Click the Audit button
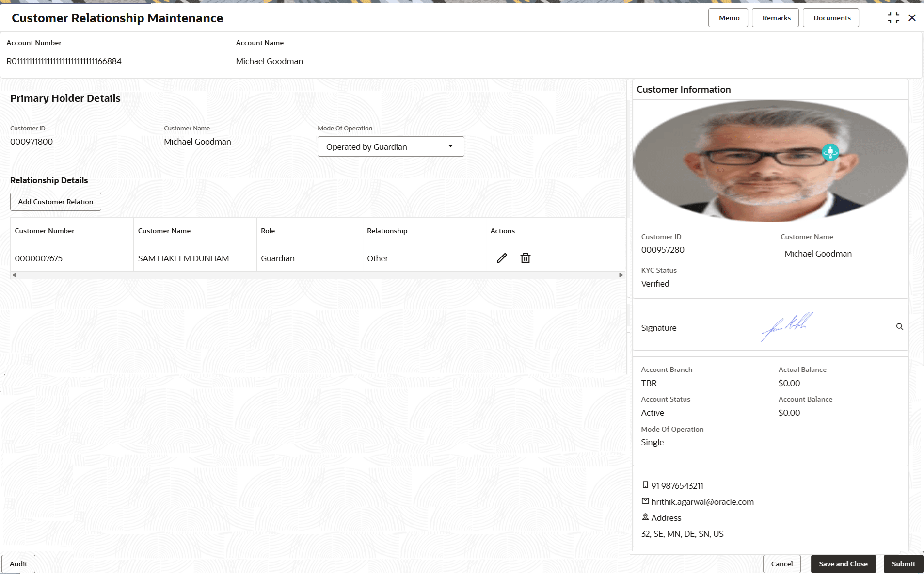This screenshot has width=924, height=579. point(18,564)
